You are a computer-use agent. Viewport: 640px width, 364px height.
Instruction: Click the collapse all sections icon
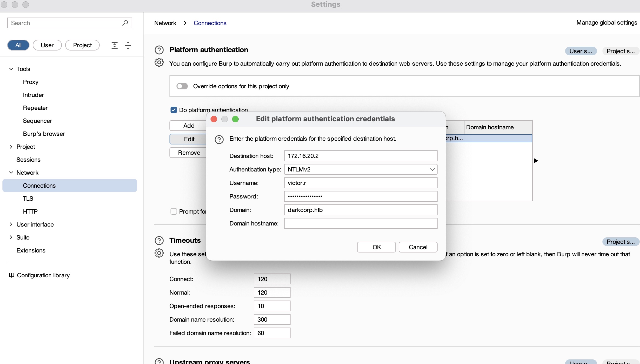click(x=128, y=45)
